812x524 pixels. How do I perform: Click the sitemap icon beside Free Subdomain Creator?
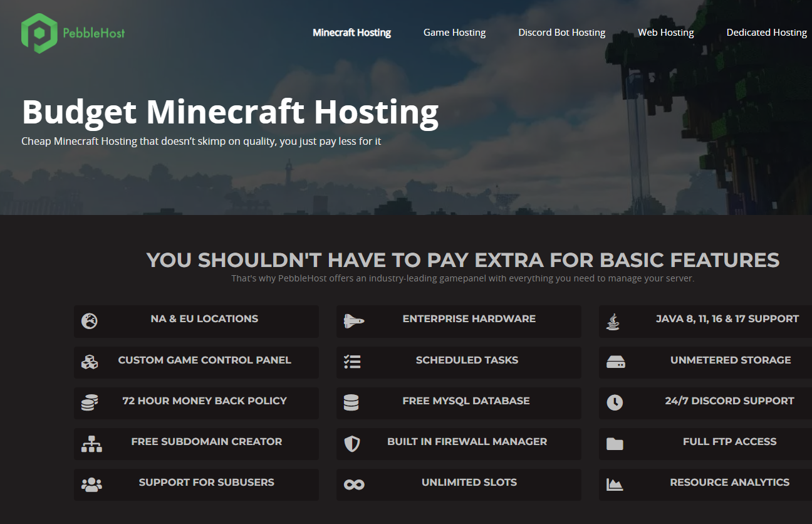91,444
